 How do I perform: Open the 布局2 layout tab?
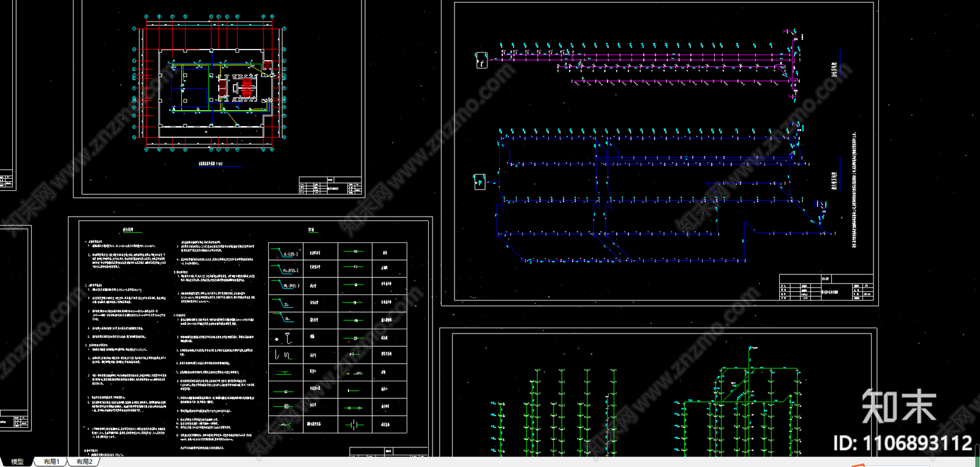point(85,461)
